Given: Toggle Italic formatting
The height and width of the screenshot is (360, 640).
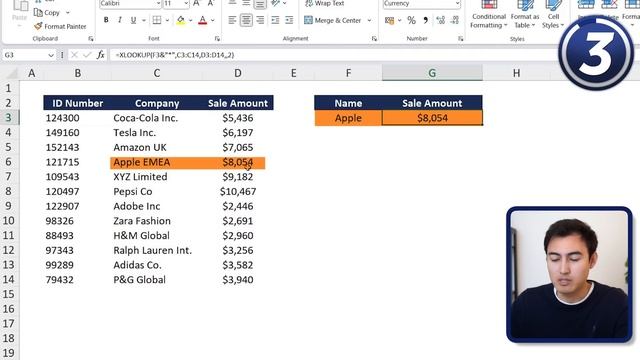Looking at the screenshot, I should pos(120,20).
